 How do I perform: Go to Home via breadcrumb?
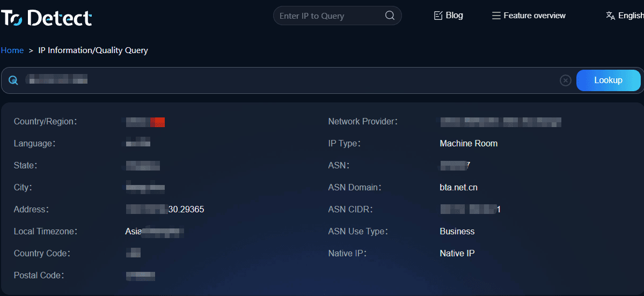coord(12,50)
